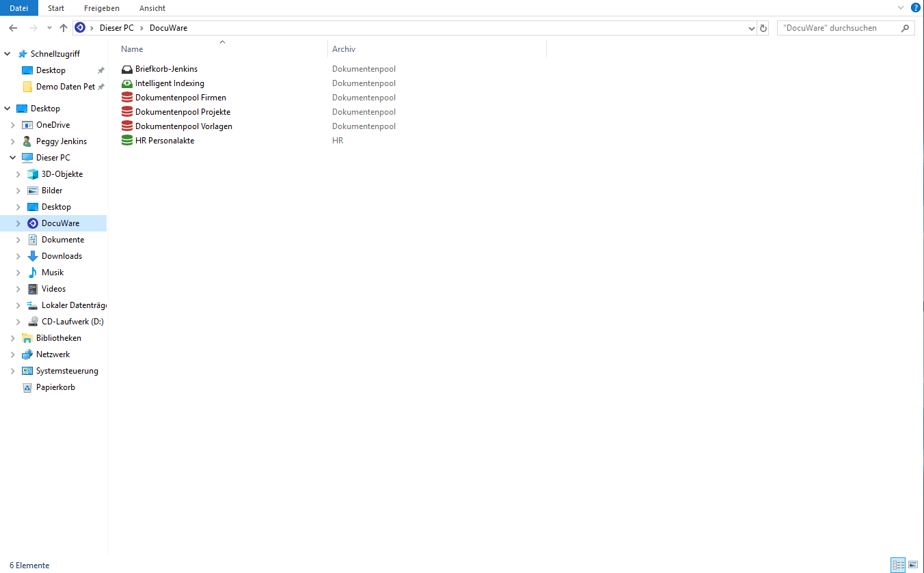
Task: Open the Datei menu
Action: (x=19, y=8)
